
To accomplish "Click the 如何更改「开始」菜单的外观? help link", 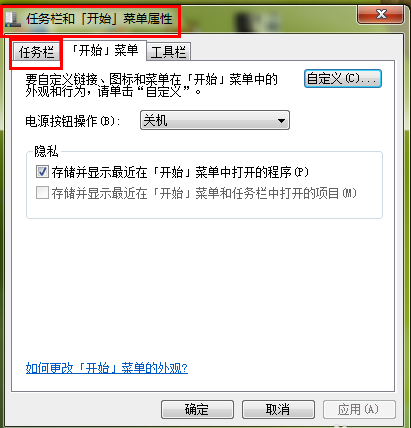I will click(x=107, y=368).
